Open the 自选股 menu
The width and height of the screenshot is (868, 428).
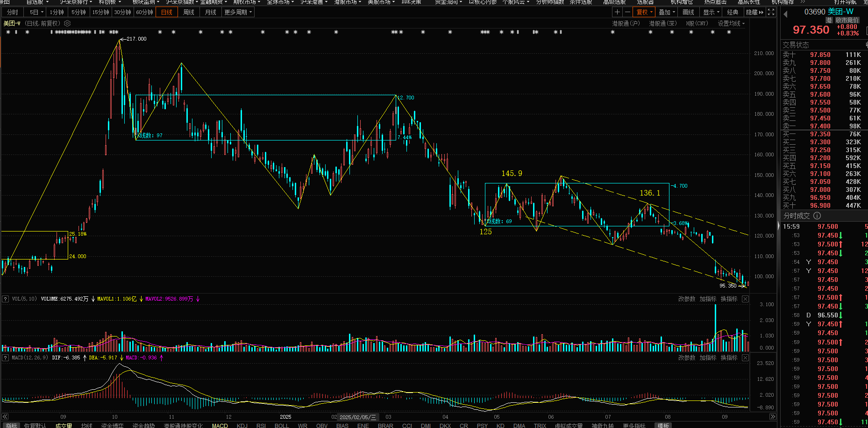[37, 2]
